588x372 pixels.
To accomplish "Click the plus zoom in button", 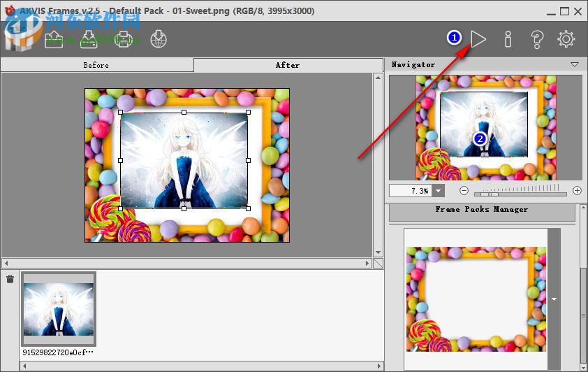I will click(577, 191).
